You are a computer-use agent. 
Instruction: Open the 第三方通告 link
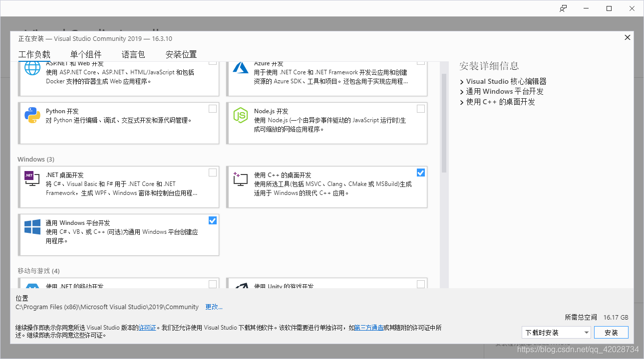(369, 328)
